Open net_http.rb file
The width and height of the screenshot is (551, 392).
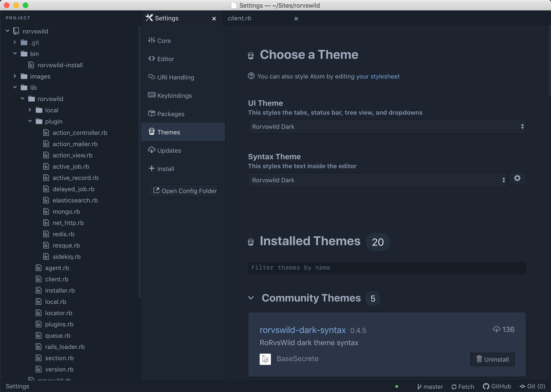68,223
